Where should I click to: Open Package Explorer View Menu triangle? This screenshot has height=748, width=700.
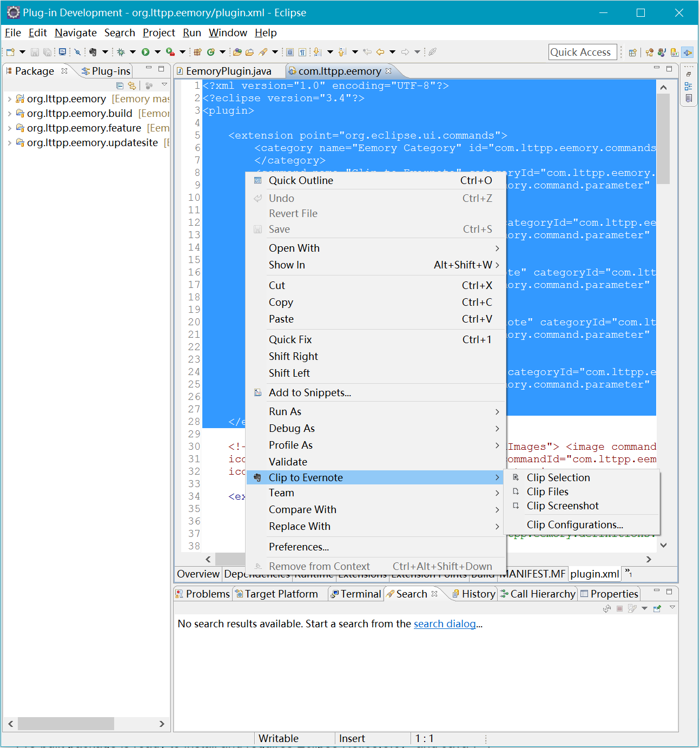coord(164,85)
